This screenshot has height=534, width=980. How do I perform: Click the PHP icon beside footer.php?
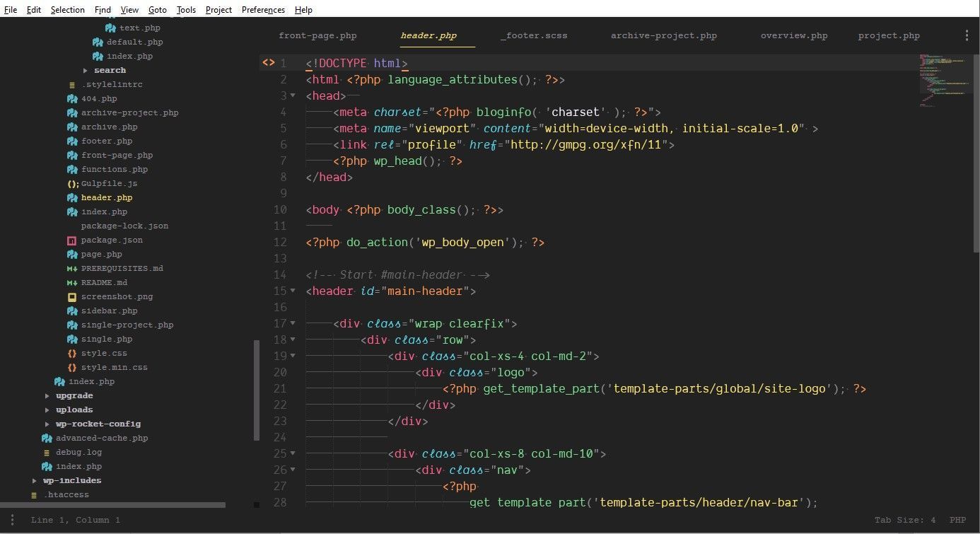coord(72,141)
